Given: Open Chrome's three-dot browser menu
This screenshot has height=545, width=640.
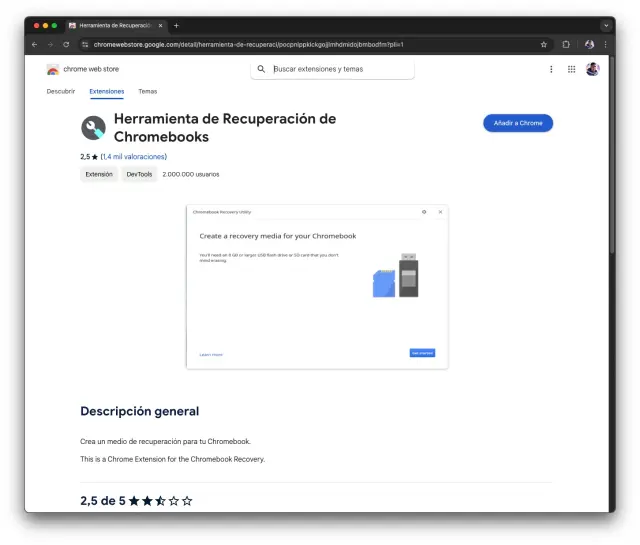Looking at the screenshot, I should [605, 44].
